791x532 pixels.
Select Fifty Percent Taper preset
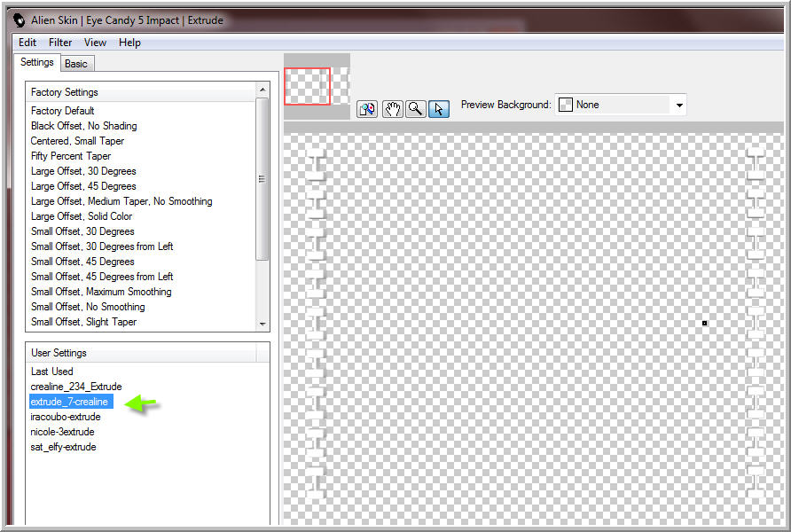[71, 156]
